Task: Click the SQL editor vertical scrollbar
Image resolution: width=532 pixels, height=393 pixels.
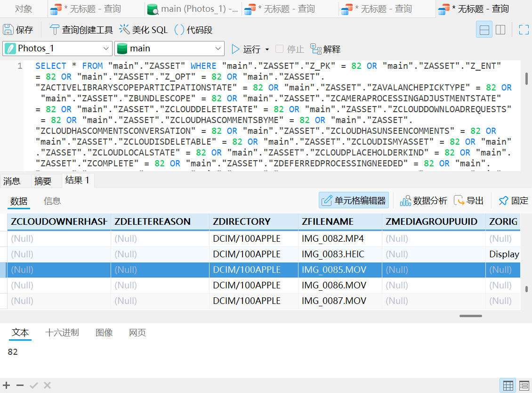Action: [x=526, y=79]
